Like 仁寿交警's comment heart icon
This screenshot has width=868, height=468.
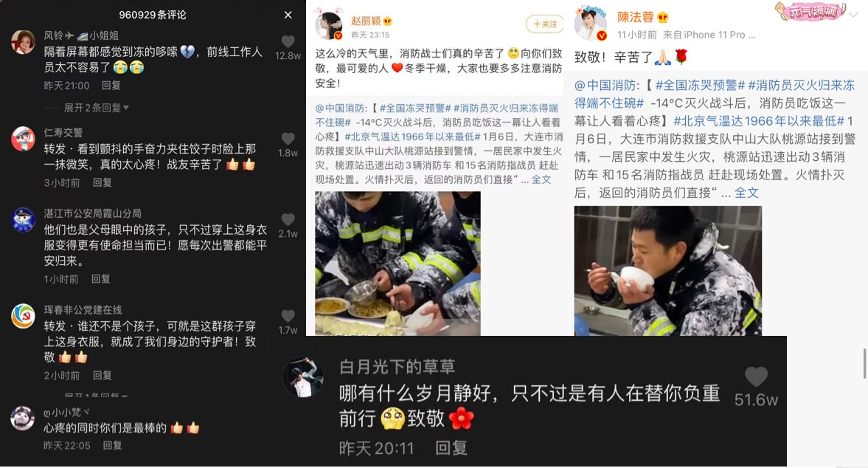pyautogui.click(x=288, y=139)
